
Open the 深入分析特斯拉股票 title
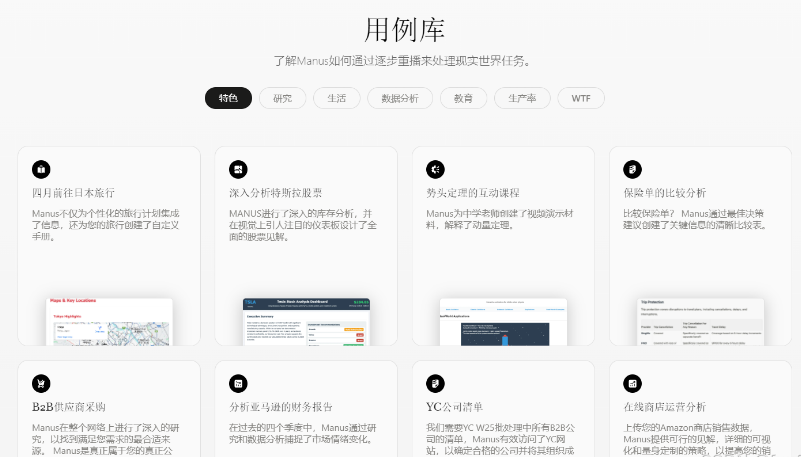point(275,193)
